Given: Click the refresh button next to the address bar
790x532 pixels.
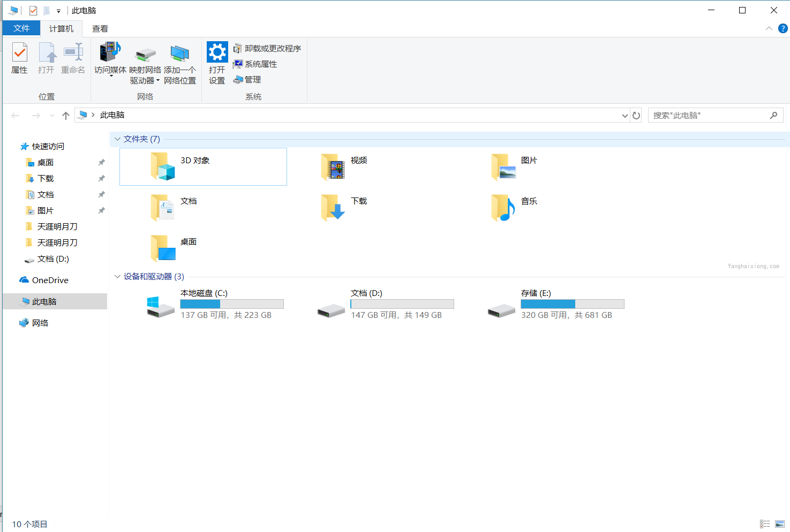Looking at the screenshot, I should 636,115.
